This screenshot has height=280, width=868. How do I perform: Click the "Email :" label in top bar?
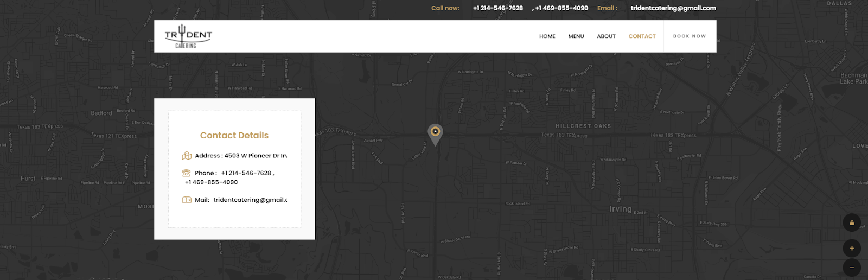coord(607,8)
